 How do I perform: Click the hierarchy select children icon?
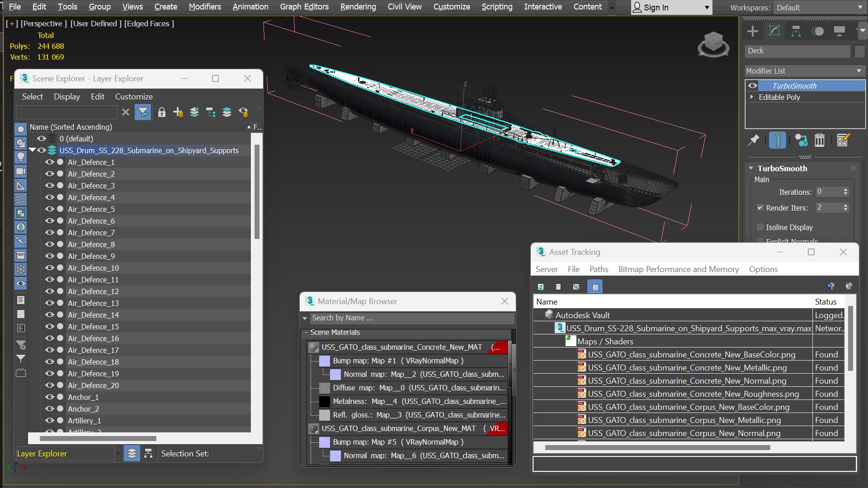(211, 112)
